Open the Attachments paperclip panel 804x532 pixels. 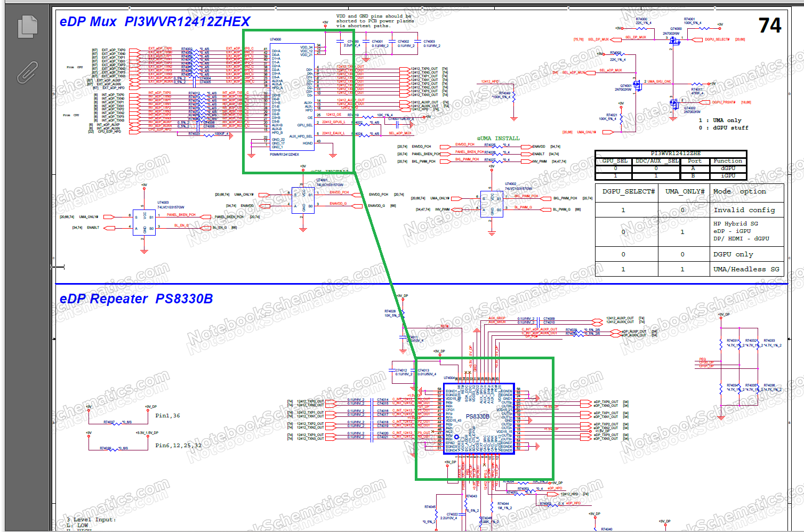click(x=28, y=72)
